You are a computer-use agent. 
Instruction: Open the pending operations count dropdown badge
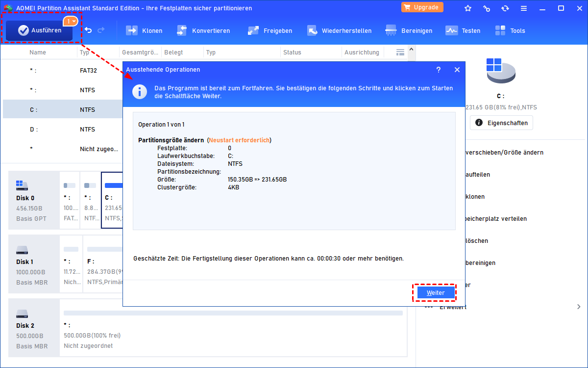click(x=71, y=21)
